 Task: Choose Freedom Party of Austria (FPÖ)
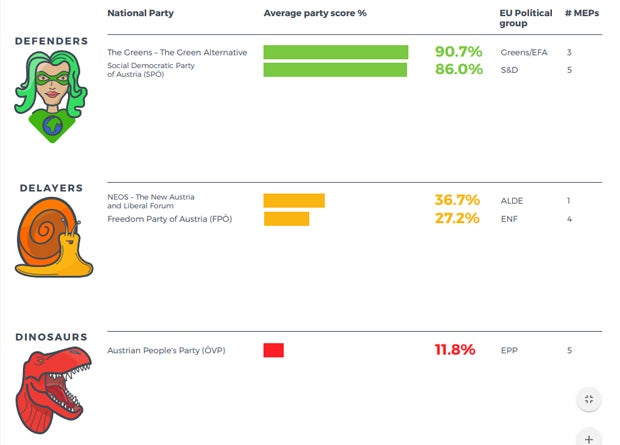(x=169, y=219)
